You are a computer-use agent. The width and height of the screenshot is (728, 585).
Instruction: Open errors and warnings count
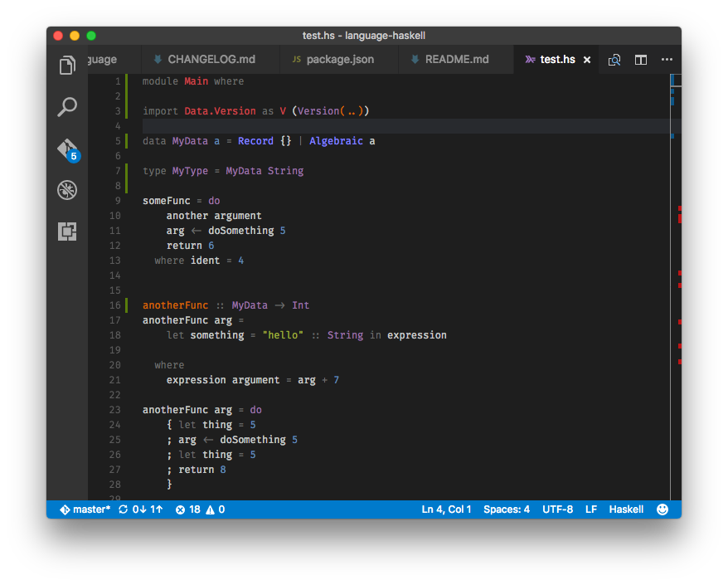(x=200, y=509)
